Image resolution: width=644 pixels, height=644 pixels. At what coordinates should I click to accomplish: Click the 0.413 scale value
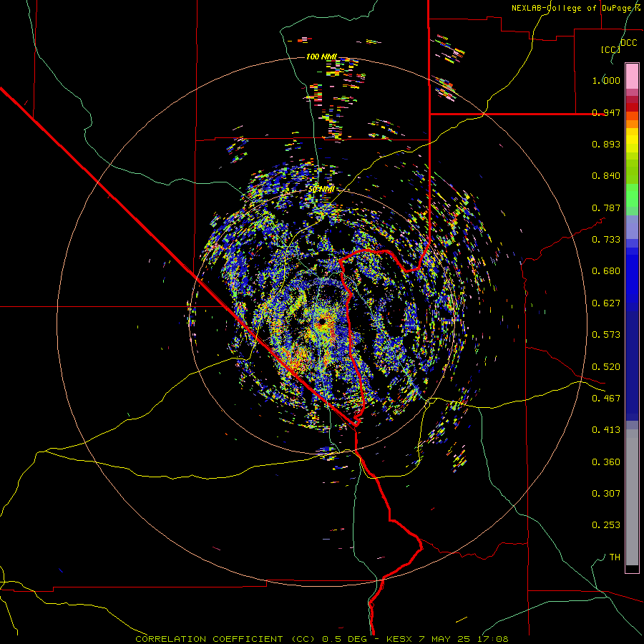click(x=606, y=430)
